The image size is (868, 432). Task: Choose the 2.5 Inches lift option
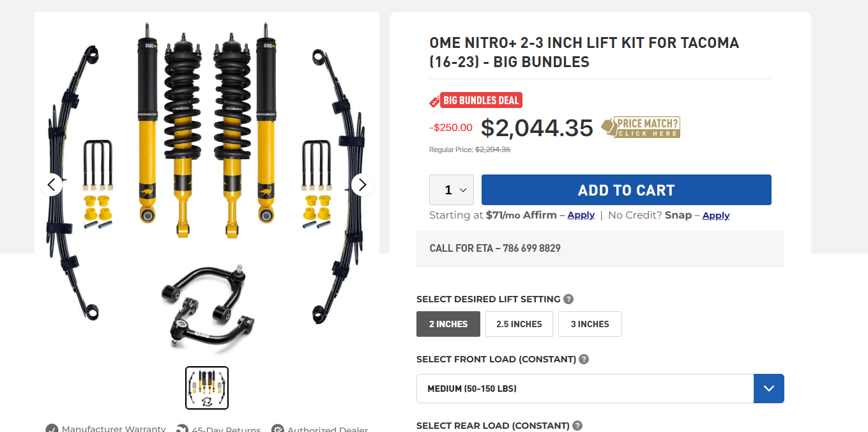point(519,324)
